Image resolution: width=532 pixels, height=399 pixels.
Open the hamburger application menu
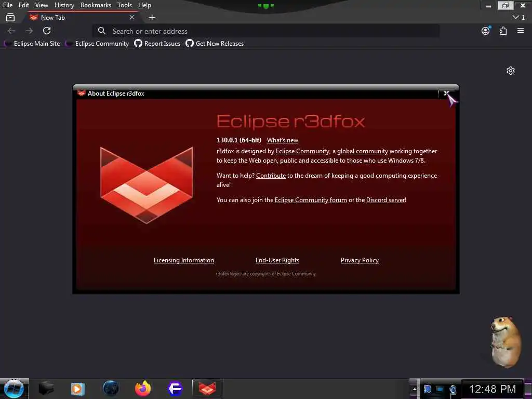pyautogui.click(x=521, y=31)
